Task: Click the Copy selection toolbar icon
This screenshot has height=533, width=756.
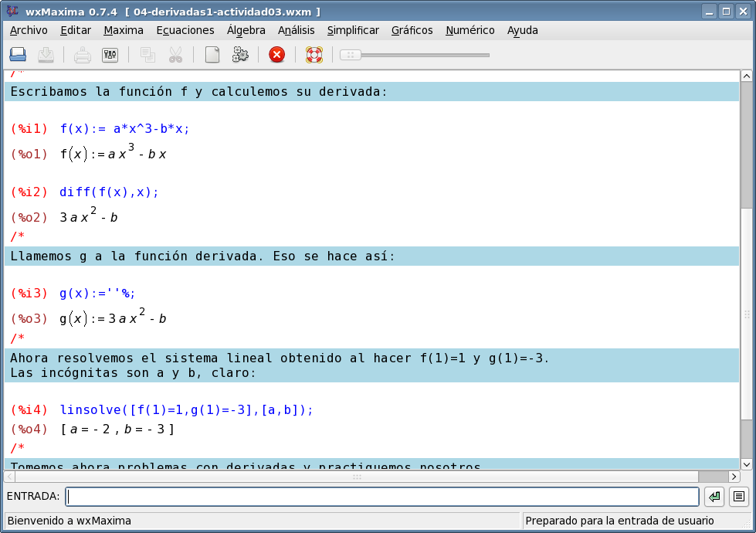Action: point(147,55)
